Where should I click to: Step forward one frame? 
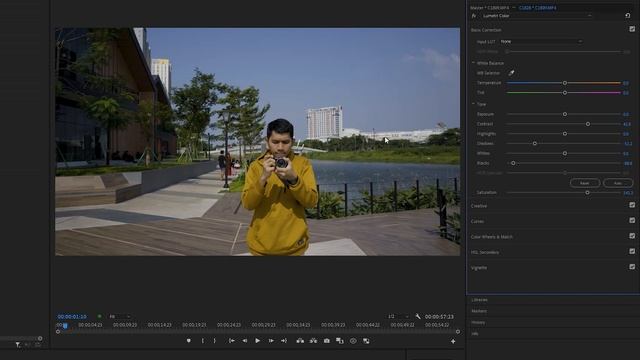271,341
